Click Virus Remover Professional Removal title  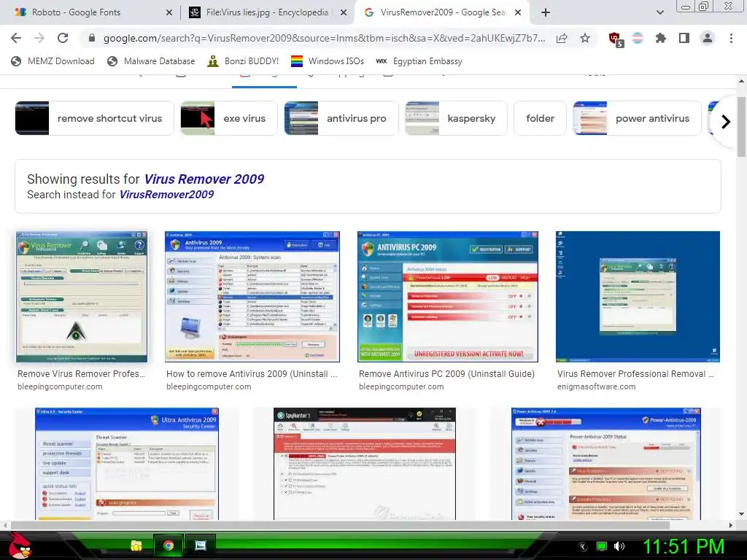(635, 374)
